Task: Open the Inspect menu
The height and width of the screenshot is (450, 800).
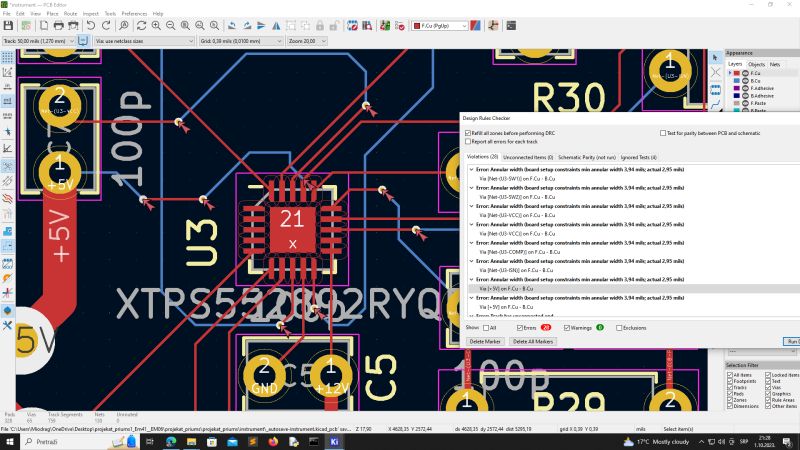Action: click(90, 14)
